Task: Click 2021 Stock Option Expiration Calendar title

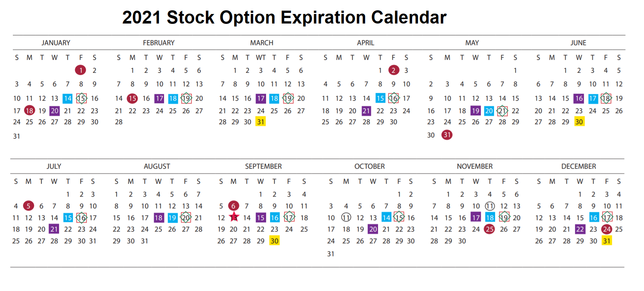Action: pyautogui.click(x=284, y=17)
